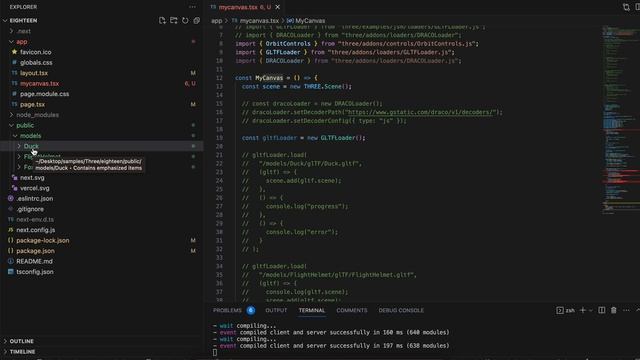Open terminal panel more actions
This screenshot has width=640, height=360.
626,311
